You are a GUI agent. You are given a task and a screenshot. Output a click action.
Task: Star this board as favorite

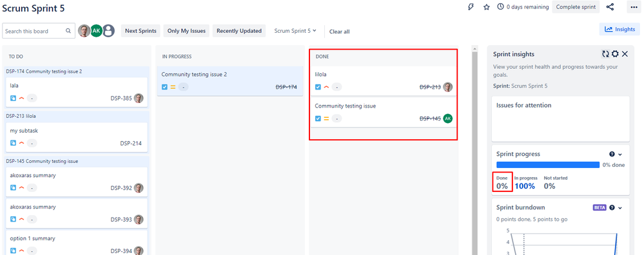tap(487, 7)
